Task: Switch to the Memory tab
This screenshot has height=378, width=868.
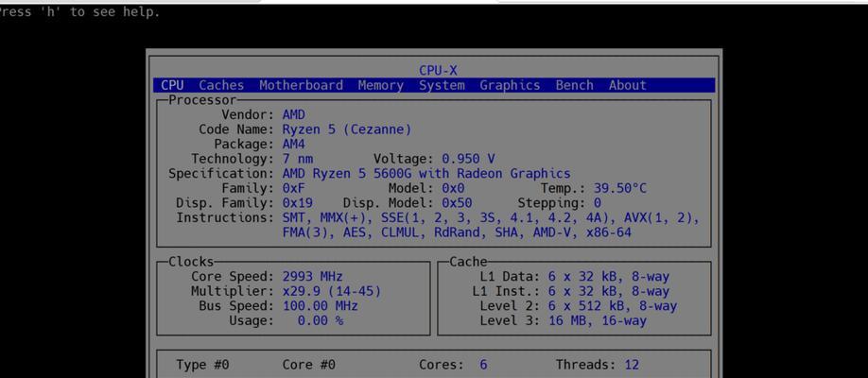Action: (x=381, y=85)
